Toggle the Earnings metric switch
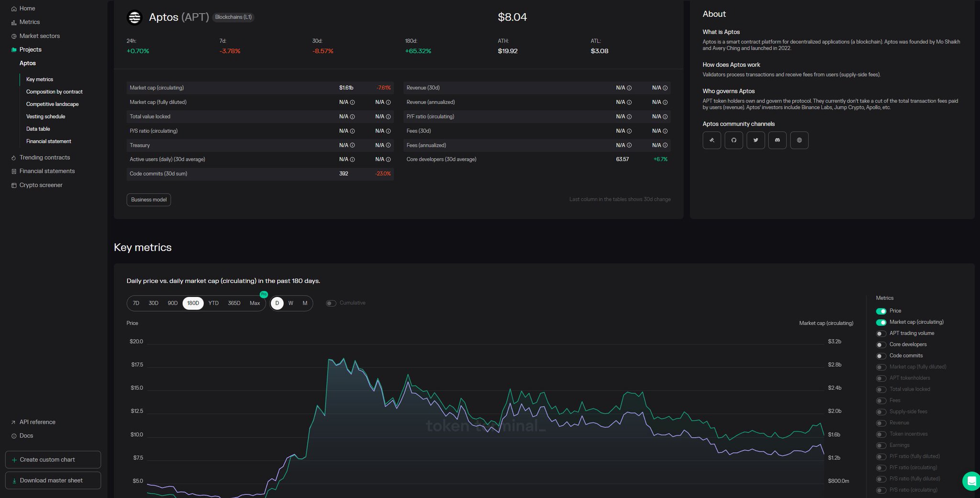Screen dimensions: 980x498 [881, 445]
